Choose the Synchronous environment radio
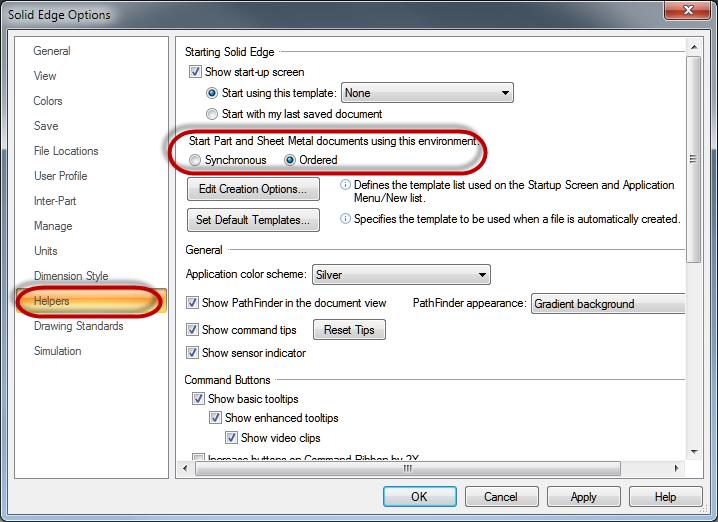Screen dimensions: 718x522 (195, 160)
